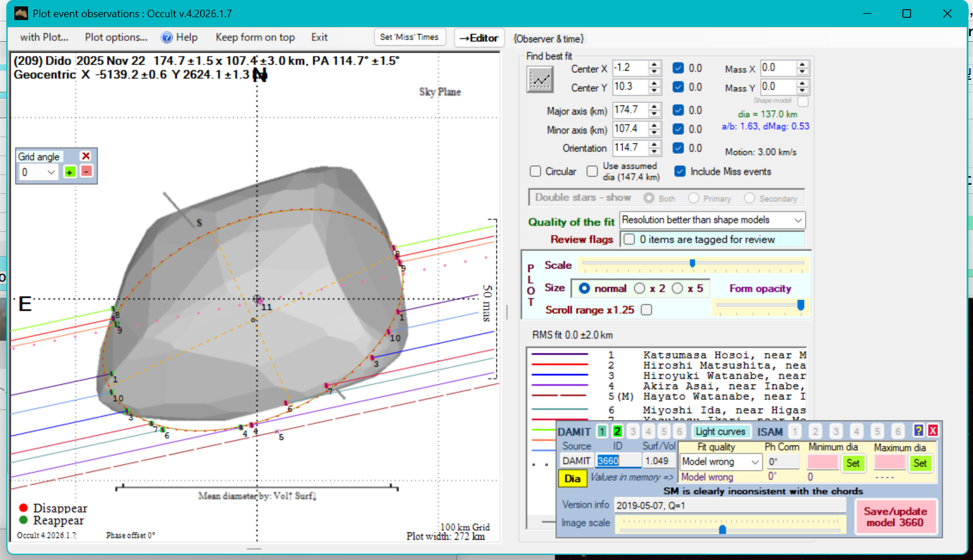The width and height of the screenshot is (973, 560).
Task: Click the Find best fit graph icon
Action: [x=540, y=80]
